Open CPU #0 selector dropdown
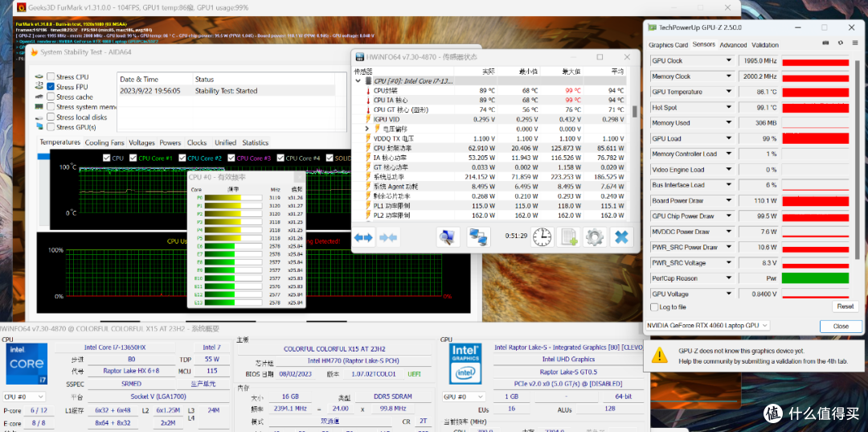Image resolution: width=868 pixels, height=432 pixels. tap(24, 397)
